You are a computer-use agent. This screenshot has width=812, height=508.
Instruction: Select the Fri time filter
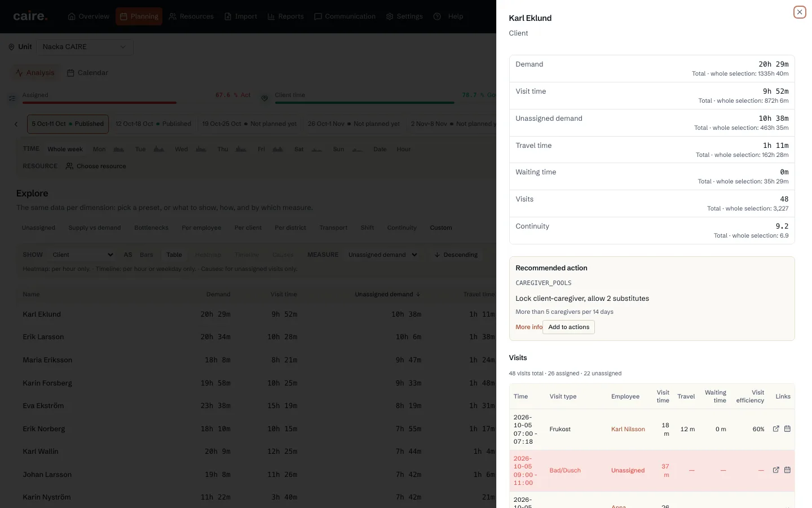coord(270,149)
